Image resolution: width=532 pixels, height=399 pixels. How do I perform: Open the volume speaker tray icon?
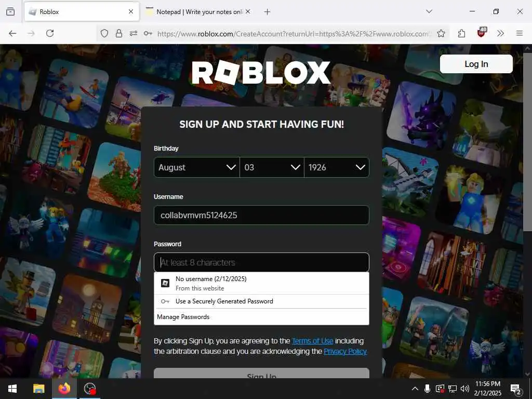point(465,389)
